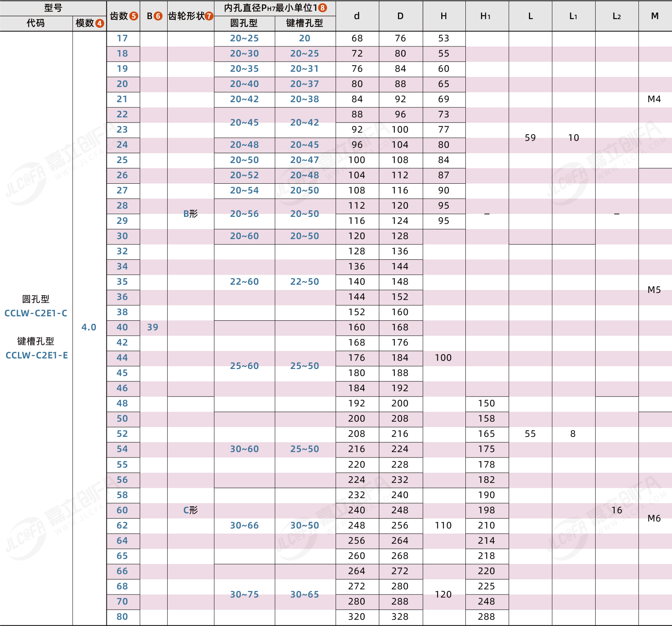Image resolution: width=672 pixels, height=626 pixels.
Task: Pick tooth count 27 in 齿数 column
Action: (x=122, y=190)
